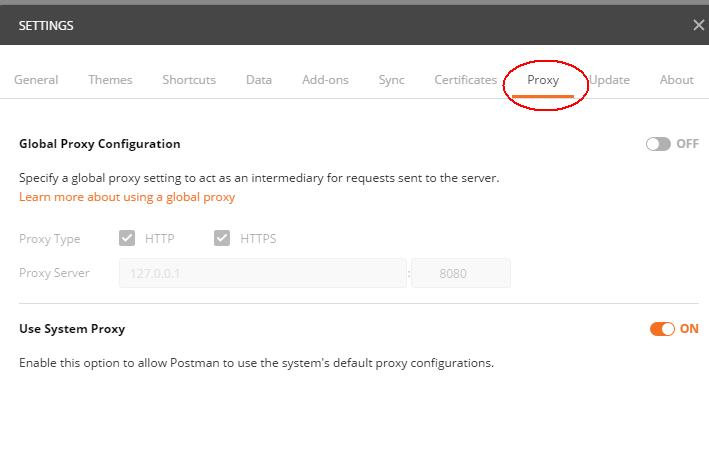The height and width of the screenshot is (450, 709).
Task: Open Learn more about using a global proxy
Action: [x=127, y=197]
